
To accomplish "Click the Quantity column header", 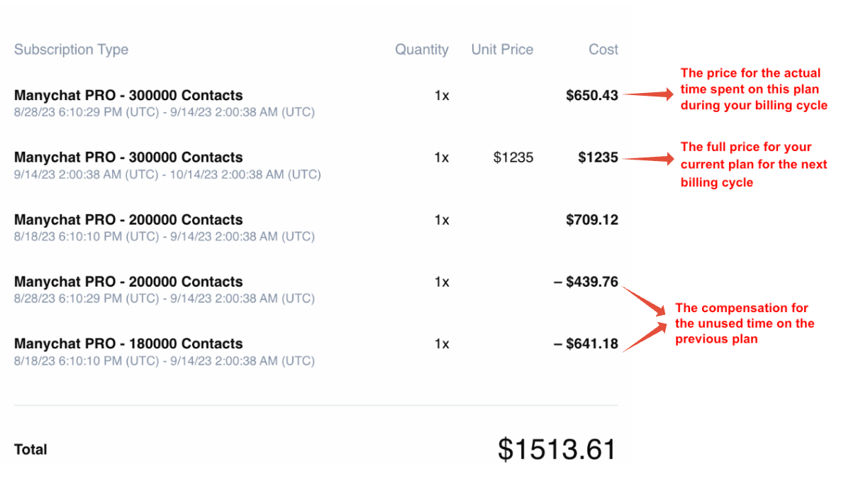I will [421, 50].
